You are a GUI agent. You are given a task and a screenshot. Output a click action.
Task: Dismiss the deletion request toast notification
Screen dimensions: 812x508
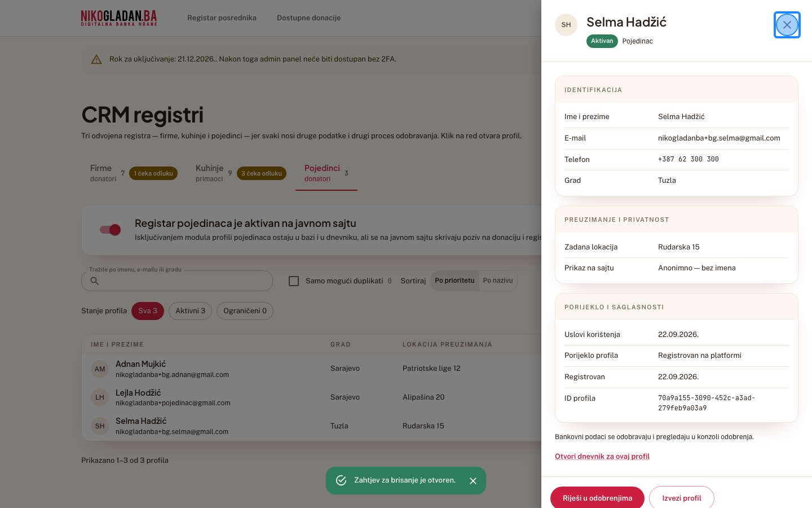pyautogui.click(x=473, y=481)
